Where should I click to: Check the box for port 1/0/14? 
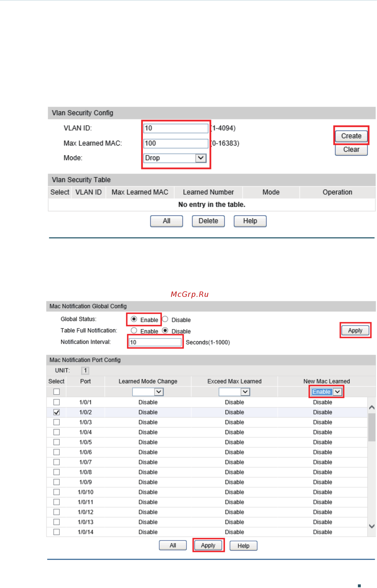click(57, 532)
